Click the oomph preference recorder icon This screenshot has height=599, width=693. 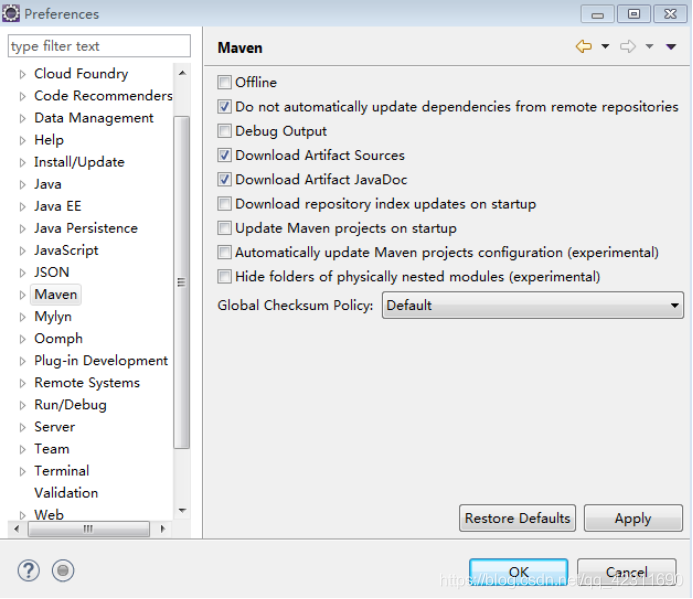tap(63, 570)
